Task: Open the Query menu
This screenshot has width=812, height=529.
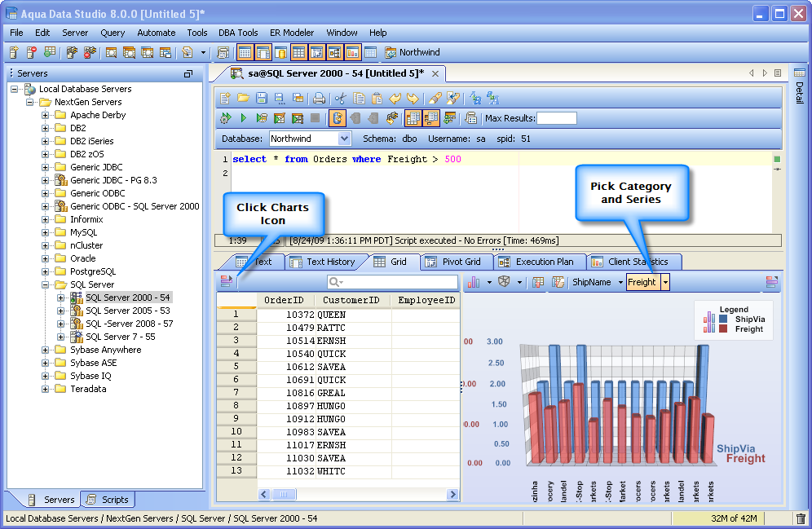Action: [113, 33]
